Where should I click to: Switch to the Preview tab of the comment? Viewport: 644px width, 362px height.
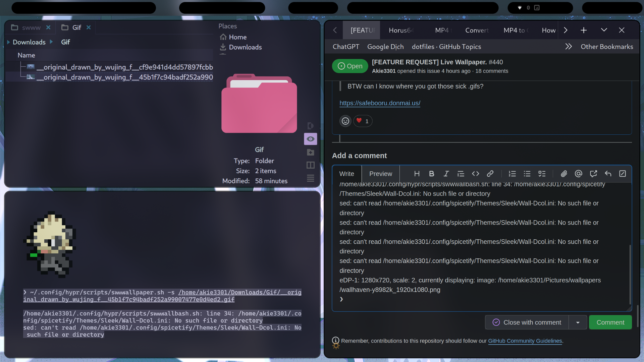tap(380, 174)
